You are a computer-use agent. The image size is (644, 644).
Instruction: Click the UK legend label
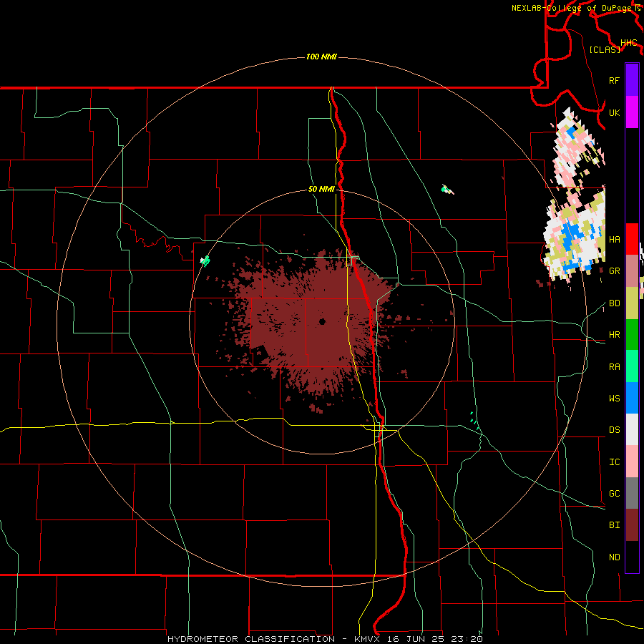click(614, 112)
